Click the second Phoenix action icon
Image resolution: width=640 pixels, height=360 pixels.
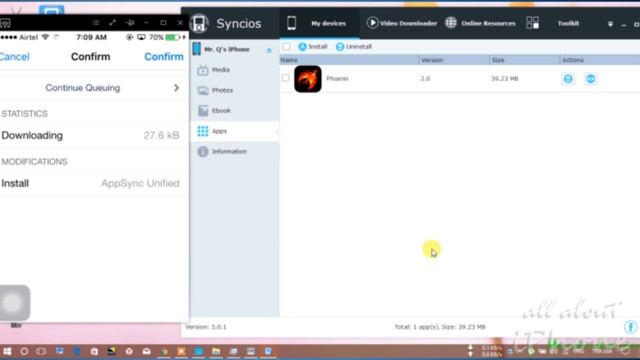coord(590,79)
